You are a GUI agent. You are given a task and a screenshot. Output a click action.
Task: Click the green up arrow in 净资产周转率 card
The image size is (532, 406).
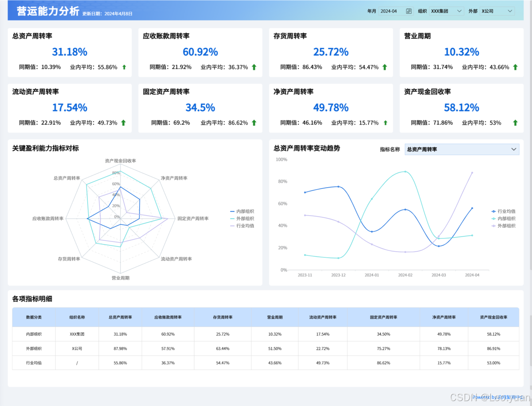385,123
